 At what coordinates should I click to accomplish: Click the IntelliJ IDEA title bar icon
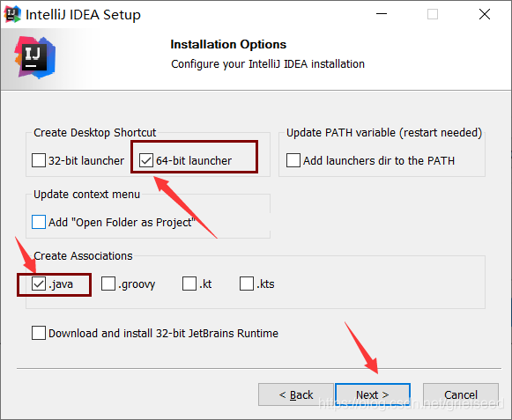[12, 14]
